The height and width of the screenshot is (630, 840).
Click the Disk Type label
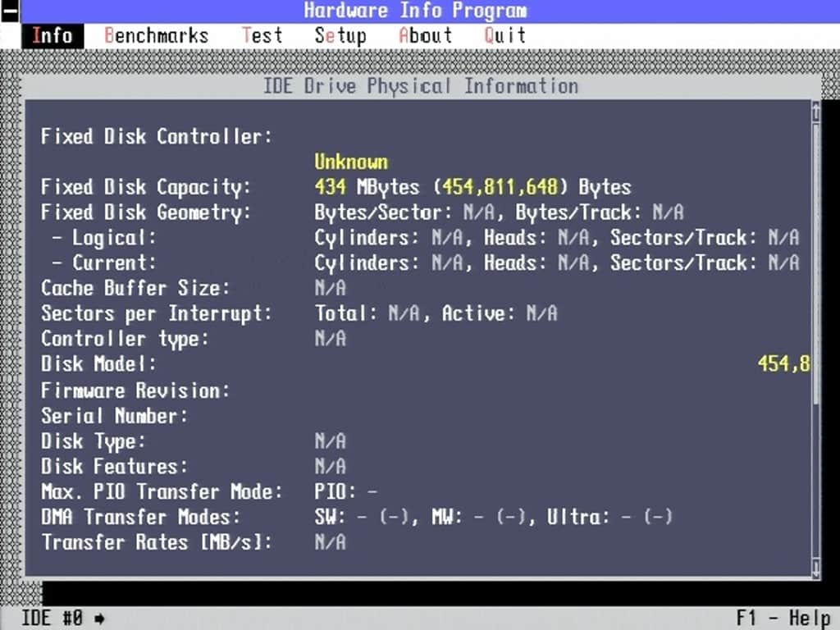pyautogui.click(x=94, y=442)
